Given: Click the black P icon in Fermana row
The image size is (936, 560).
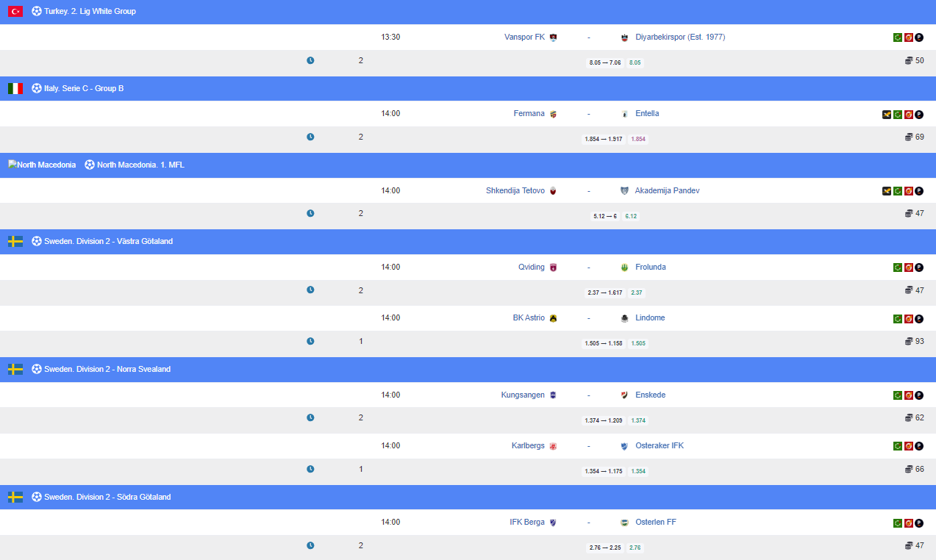Looking at the screenshot, I should pos(919,115).
